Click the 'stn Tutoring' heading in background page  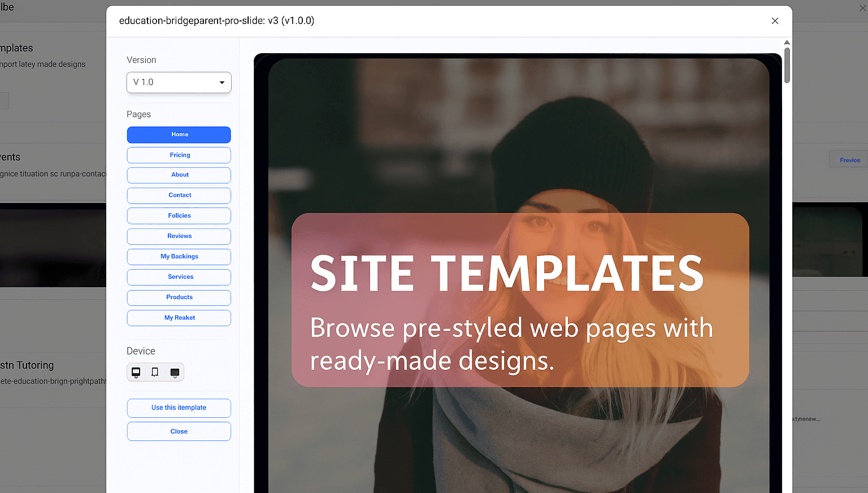pyautogui.click(x=27, y=365)
